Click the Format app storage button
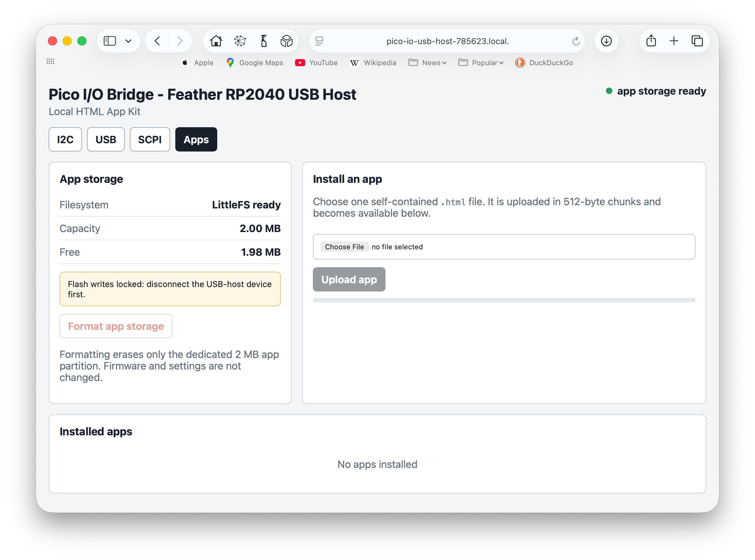 tap(116, 326)
